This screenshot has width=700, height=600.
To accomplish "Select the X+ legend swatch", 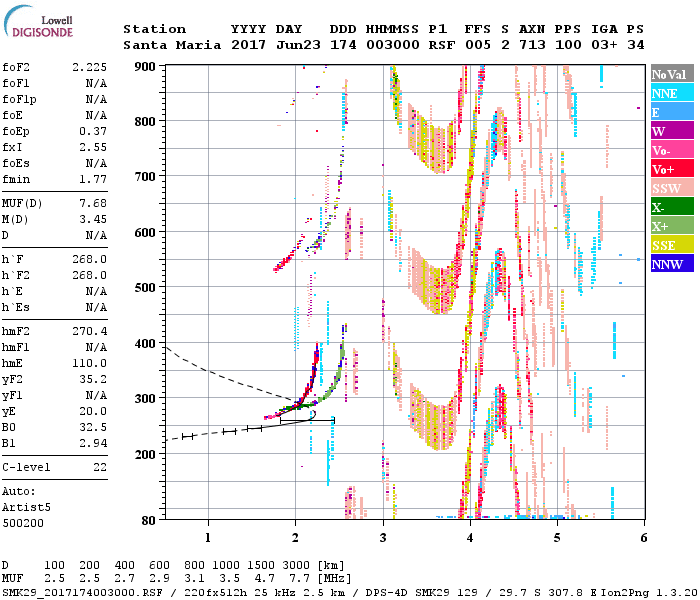I will click(672, 226).
